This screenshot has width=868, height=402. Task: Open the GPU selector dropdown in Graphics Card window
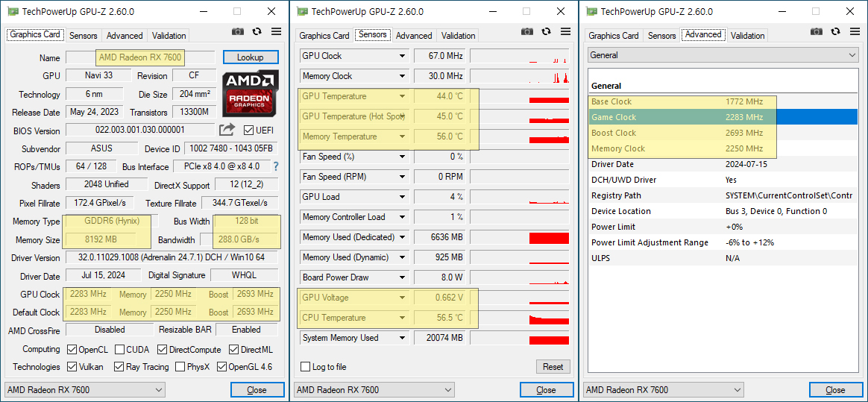click(x=85, y=390)
